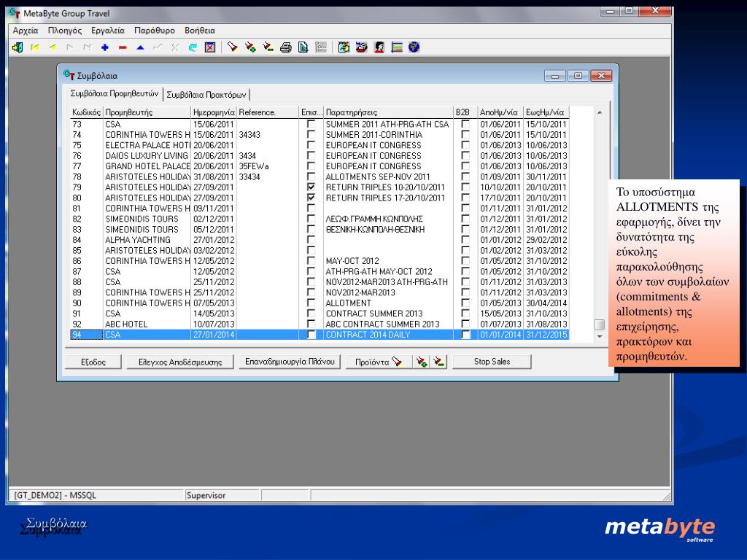Click the Εξοδος button
This screenshot has height=560, width=747.
coord(93,362)
